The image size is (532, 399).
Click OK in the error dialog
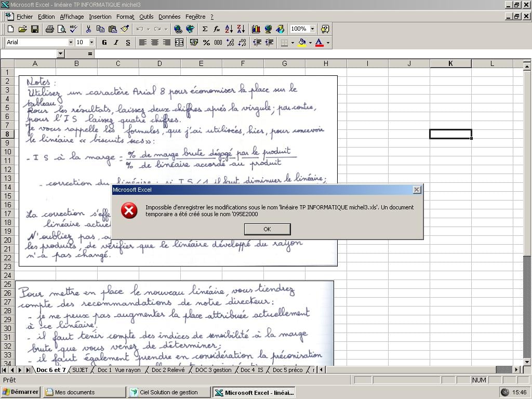(x=268, y=229)
